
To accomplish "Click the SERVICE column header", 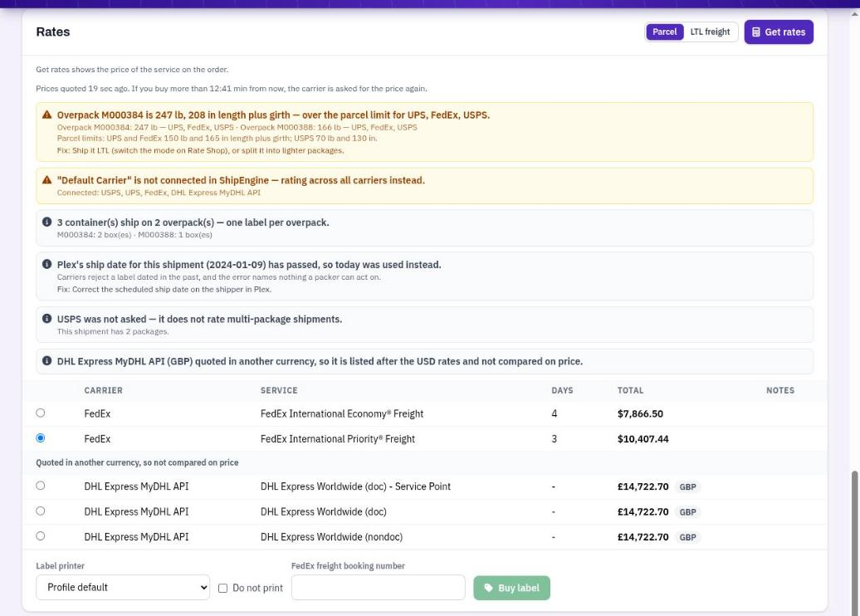I will point(279,390).
